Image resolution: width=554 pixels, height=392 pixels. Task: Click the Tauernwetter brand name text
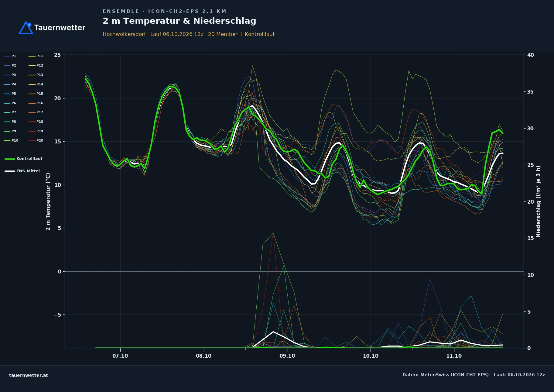click(x=60, y=28)
